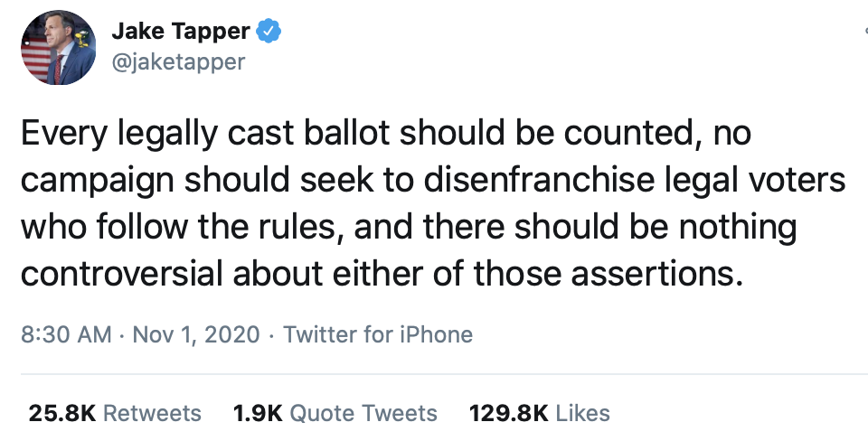Screen dimensions: 868x441
Task: Click Jake Tapper's profile avatar photo
Action: pyautogui.click(x=57, y=48)
